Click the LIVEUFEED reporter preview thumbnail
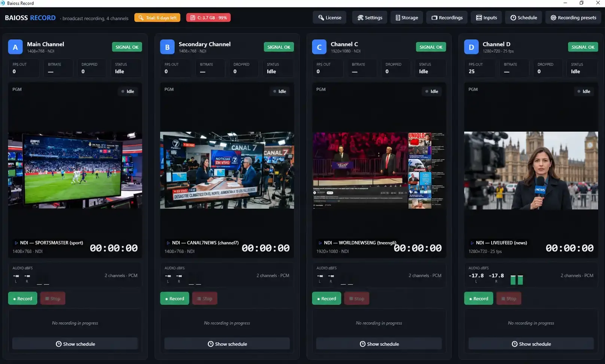This screenshot has width=605, height=364. click(531, 170)
